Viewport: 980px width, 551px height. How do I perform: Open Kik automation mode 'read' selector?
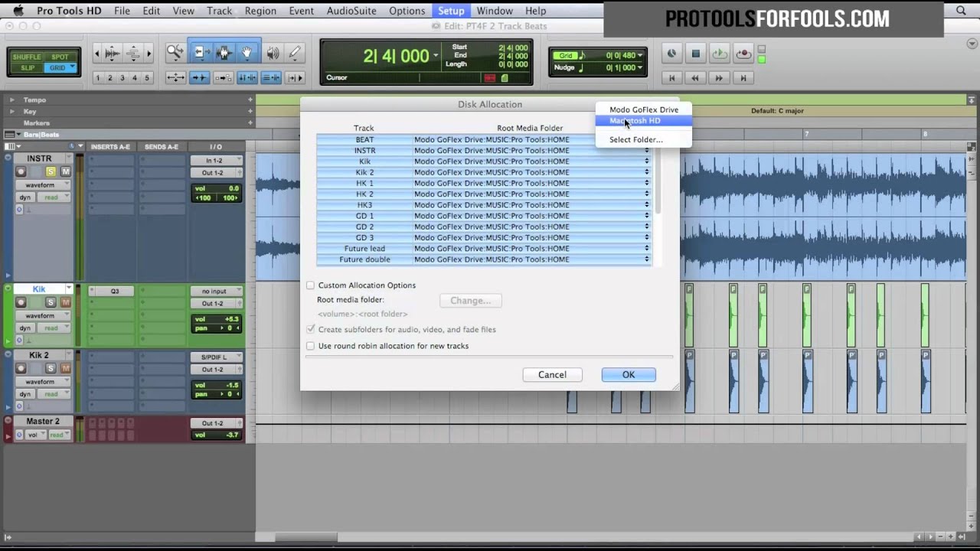click(54, 328)
